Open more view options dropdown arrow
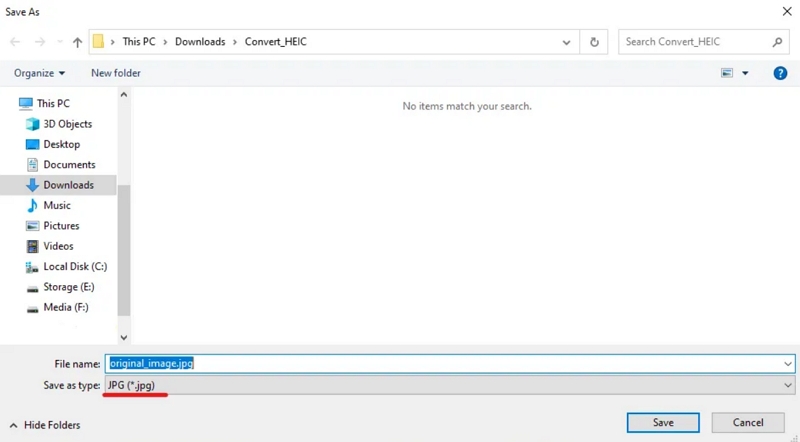This screenshot has width=800, height=442. 745,73
